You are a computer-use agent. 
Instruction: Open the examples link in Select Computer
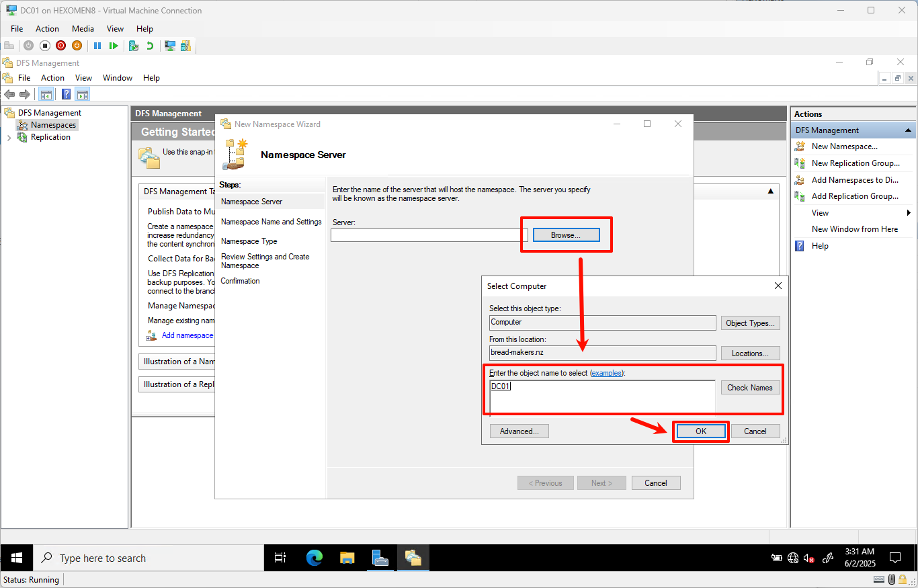tap(607, 372)
